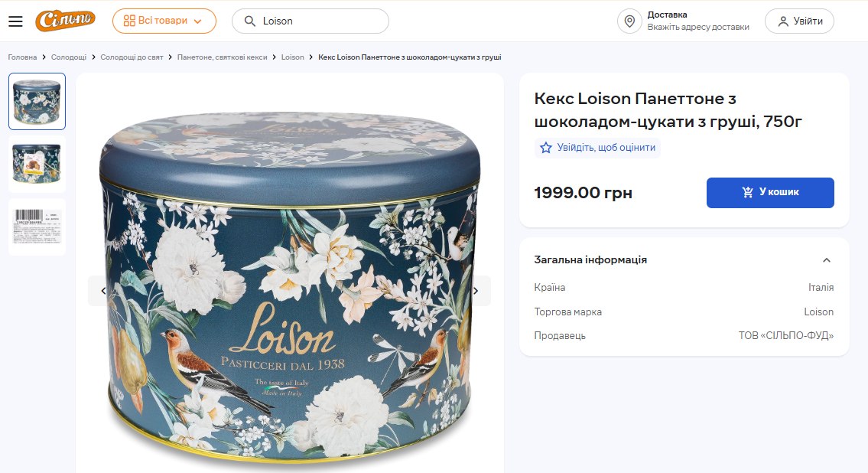Click the Увійти login button
Screen dimensions: 868x473
pyautogui.click(x=799, y=21)
